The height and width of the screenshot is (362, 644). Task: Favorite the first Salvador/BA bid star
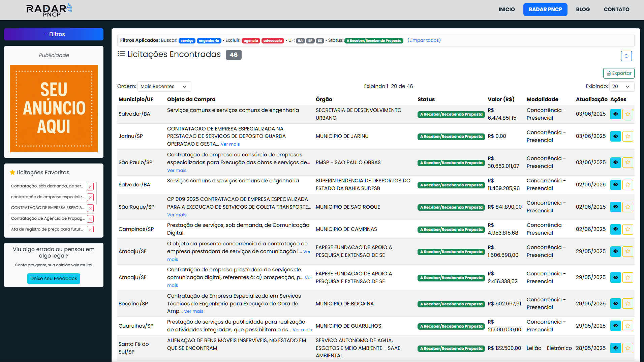(627, 114)
